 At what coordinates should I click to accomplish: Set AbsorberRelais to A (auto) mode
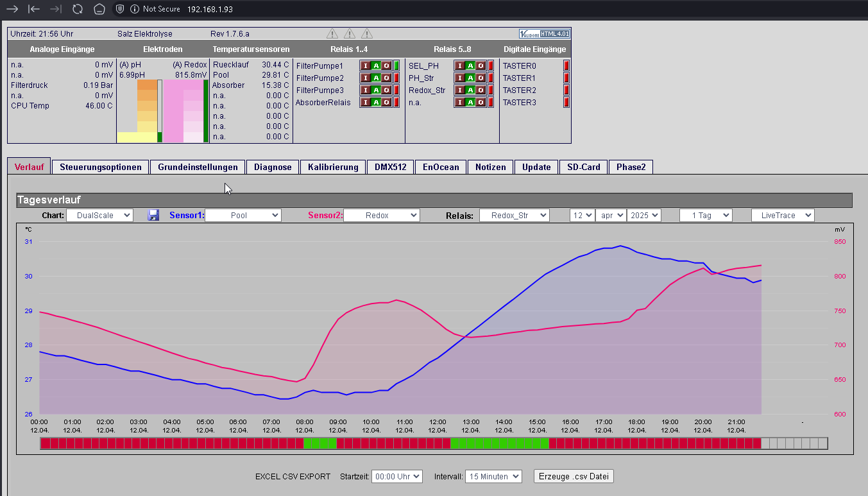(x=376, y=102)
